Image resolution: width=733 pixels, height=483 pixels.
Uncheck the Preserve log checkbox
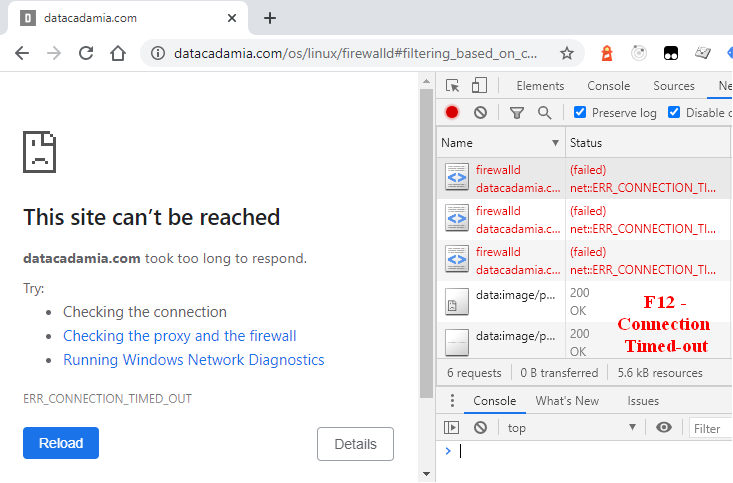tap(580, 112)
